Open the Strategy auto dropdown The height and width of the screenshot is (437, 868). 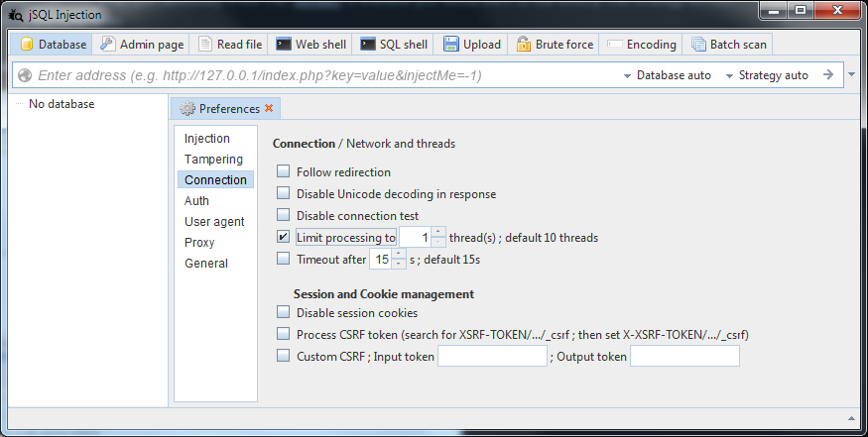767,75
